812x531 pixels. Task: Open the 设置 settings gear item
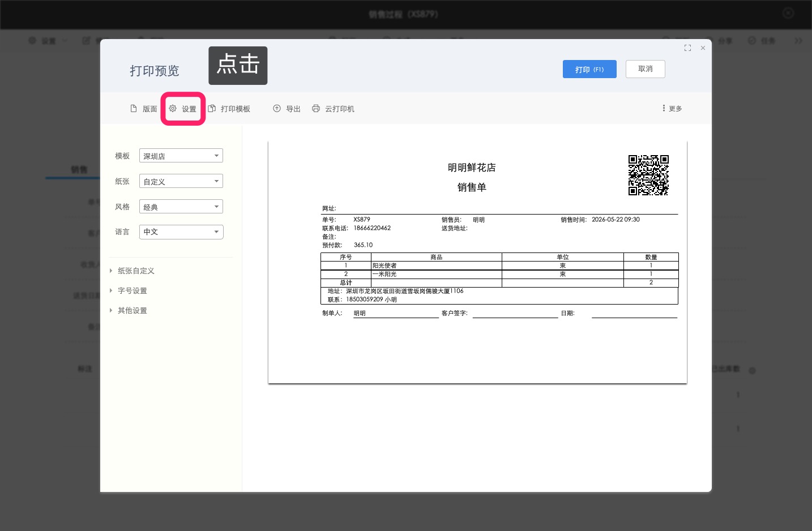[183, 109]
